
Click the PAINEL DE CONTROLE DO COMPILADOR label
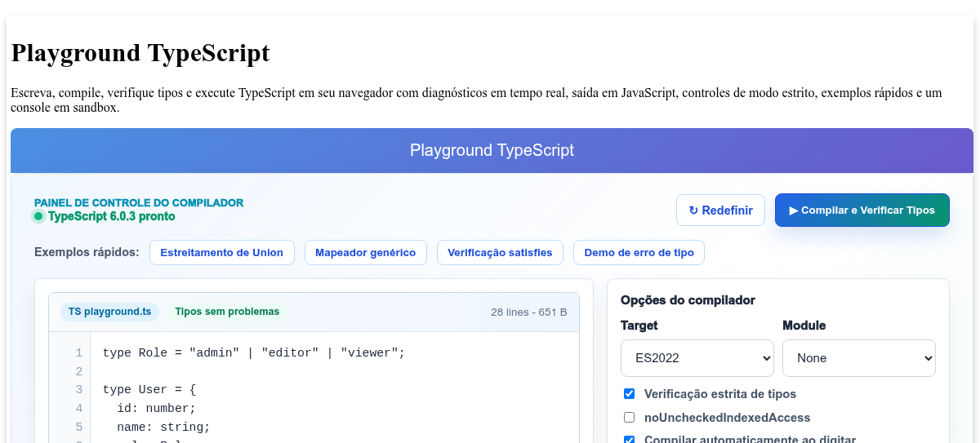139,202
